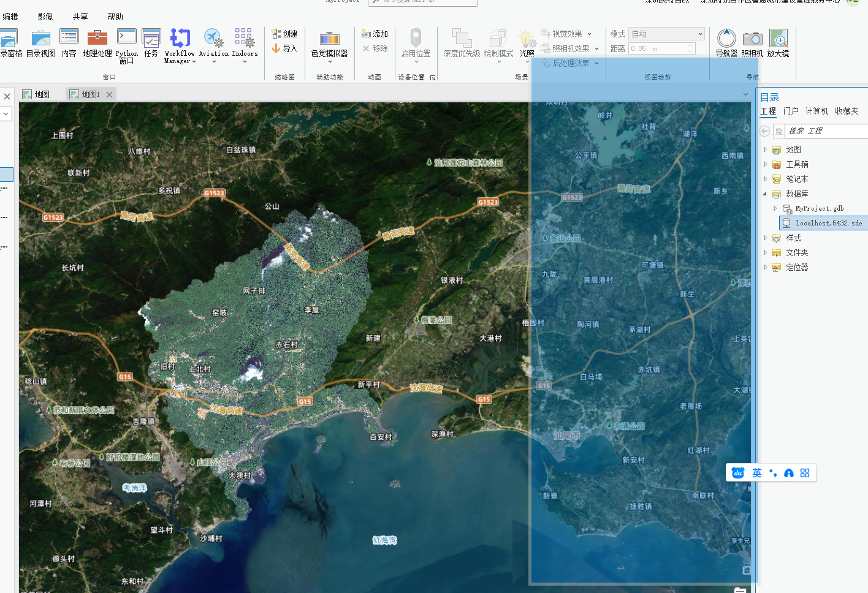The image size is (868, 593).
Task: Open 设备位置 group dialog launcher
Action: coord(433,78)
